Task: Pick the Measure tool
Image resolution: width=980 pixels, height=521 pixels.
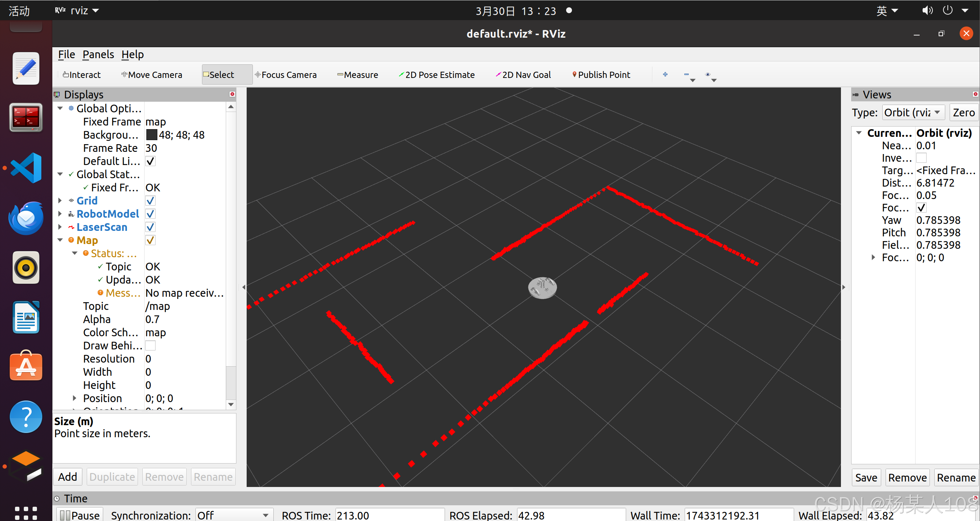Action: [358, 75]
